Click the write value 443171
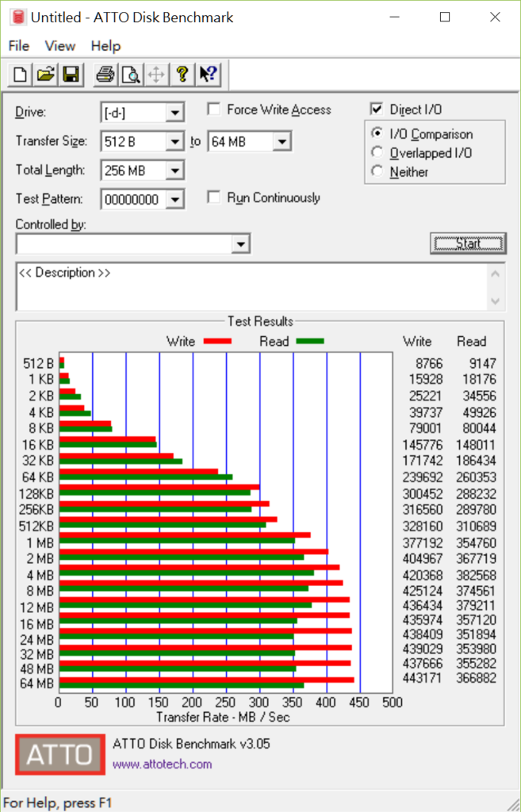521x812 pixels. pos(422,678)
